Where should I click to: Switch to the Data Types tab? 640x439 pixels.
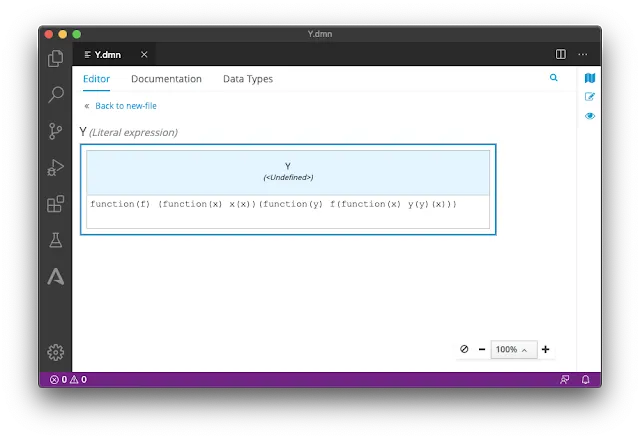point(248,79)
